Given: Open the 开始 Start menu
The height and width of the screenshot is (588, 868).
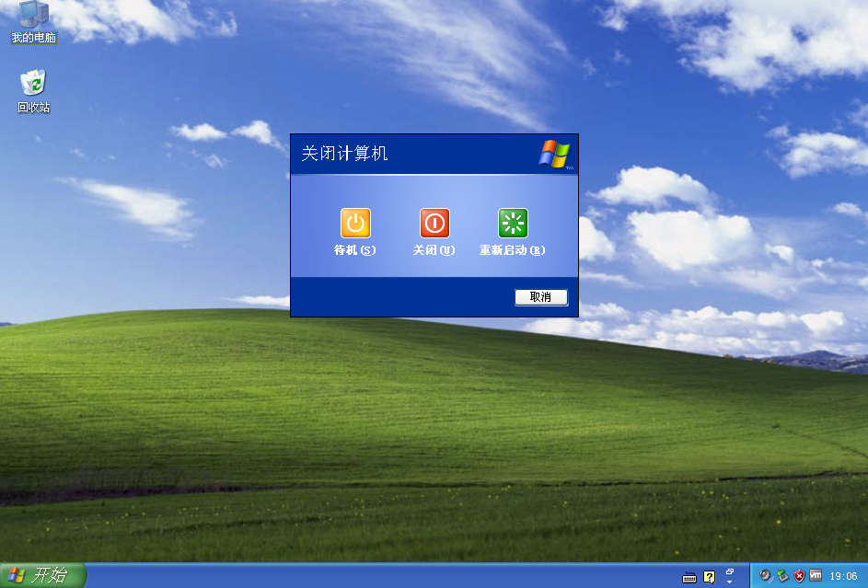Looking at the screenshot, I should [43, 575].
